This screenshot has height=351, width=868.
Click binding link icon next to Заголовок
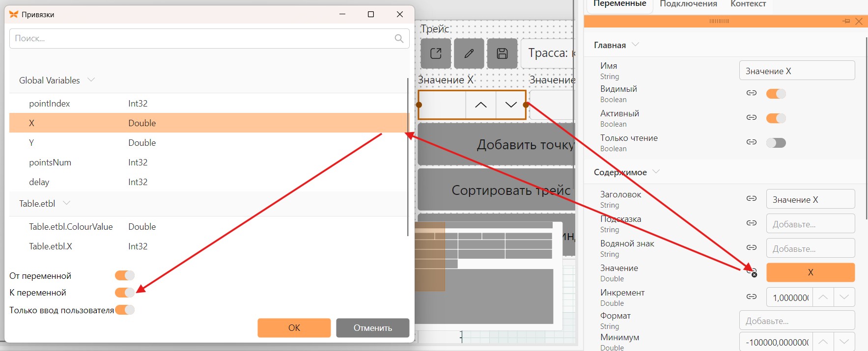click(752, 198)
